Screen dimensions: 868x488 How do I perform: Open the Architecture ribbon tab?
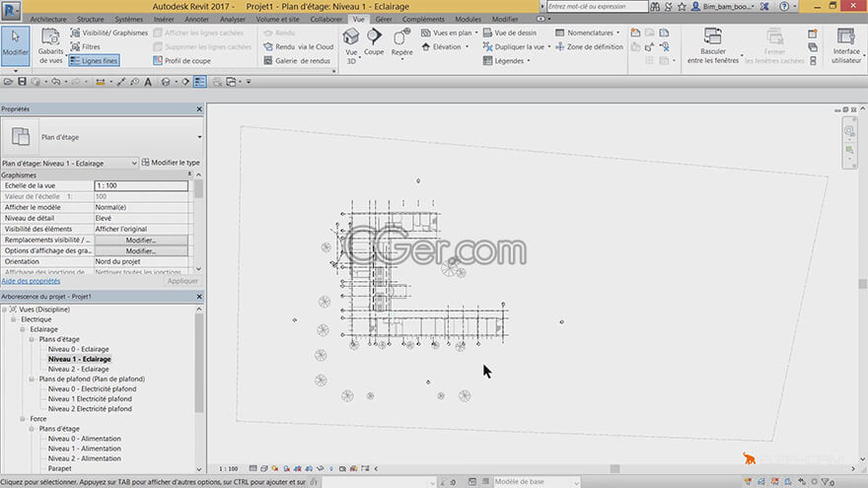48,19
